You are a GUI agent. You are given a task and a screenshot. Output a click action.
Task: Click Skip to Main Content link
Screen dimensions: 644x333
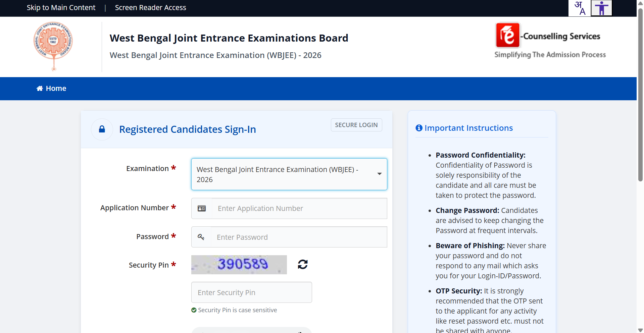61,8
